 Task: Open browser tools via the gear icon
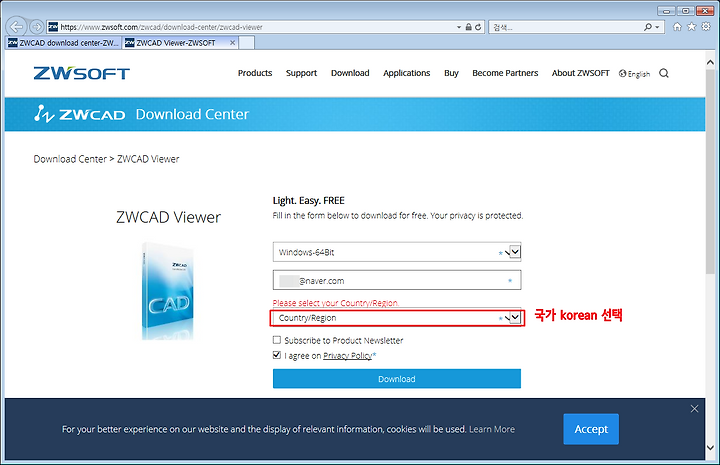coord(706,27)
